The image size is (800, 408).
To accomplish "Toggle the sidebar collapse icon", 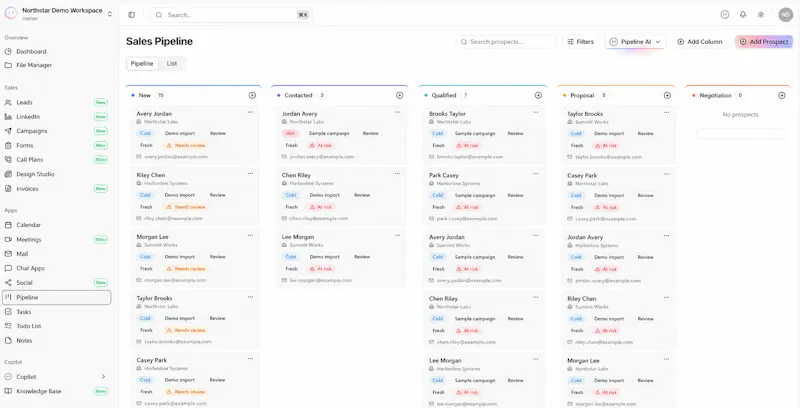I will pos(132,15).
